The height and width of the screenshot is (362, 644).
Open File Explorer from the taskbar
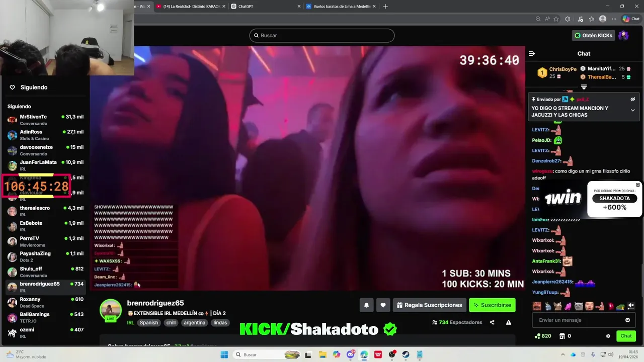(x=323, y=354)
